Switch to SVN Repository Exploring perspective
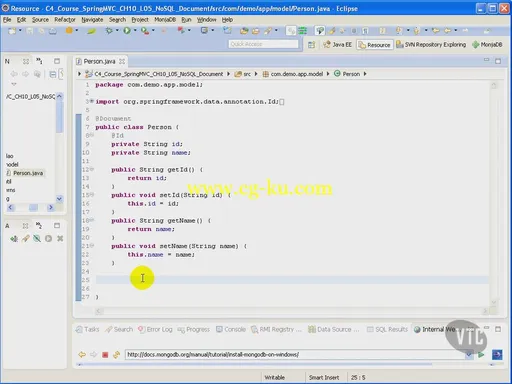The width and height of the screenshot is (512, 384). click(x=431, y=45)
